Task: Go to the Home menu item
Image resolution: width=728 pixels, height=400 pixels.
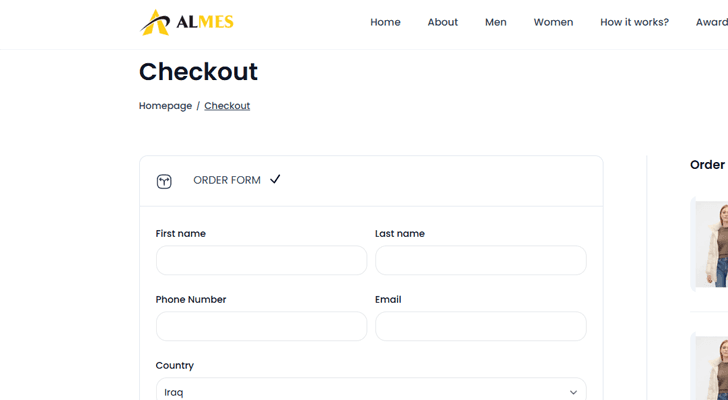Action: coord(385,22)
